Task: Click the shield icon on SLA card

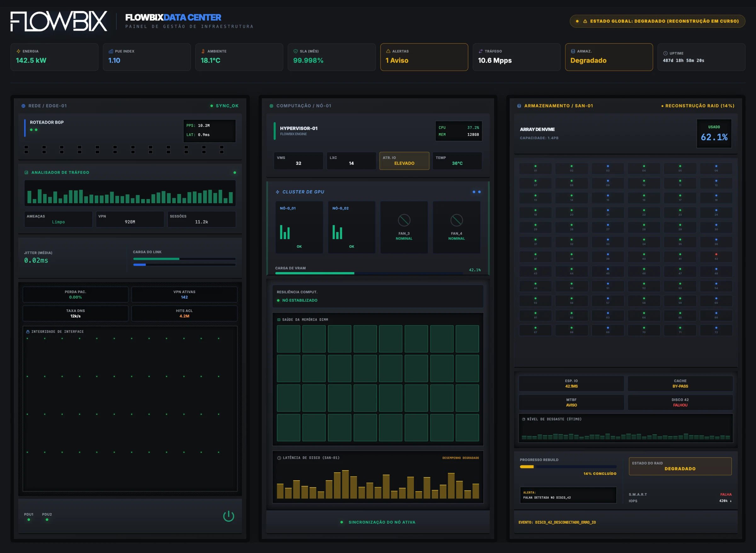Action: pyautogui.click(x=296, y=51)
